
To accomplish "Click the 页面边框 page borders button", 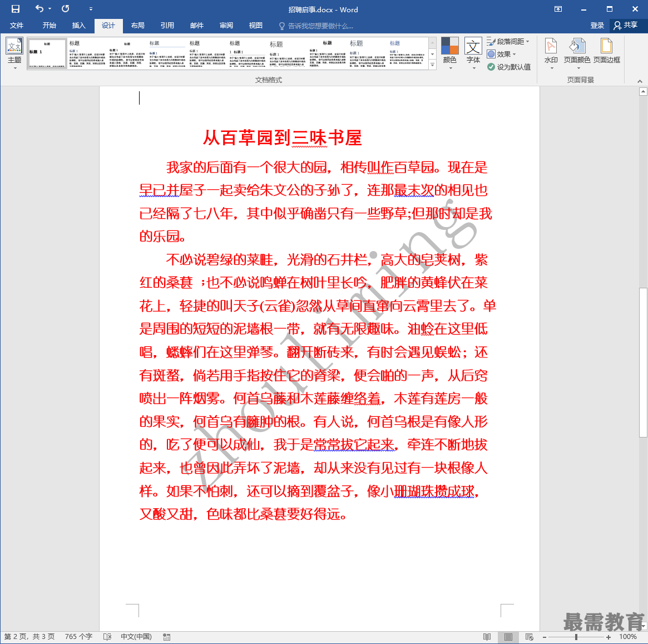I will point(607,52).
